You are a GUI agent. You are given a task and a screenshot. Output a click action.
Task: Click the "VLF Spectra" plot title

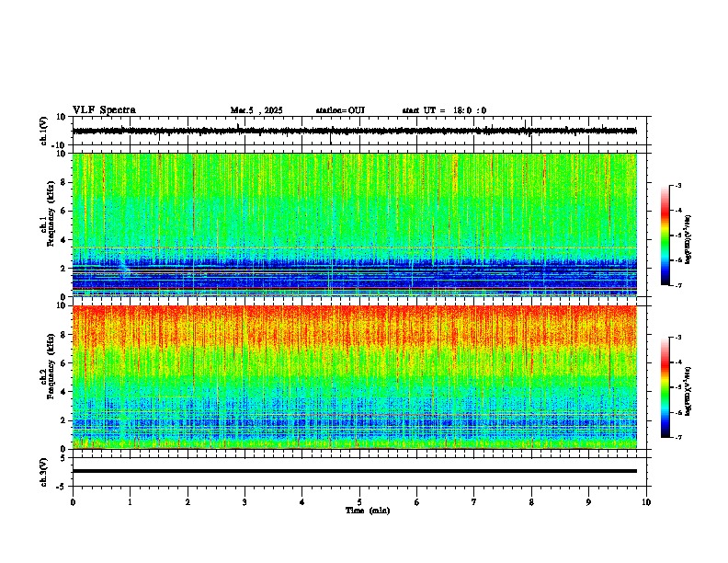(104, 110)
